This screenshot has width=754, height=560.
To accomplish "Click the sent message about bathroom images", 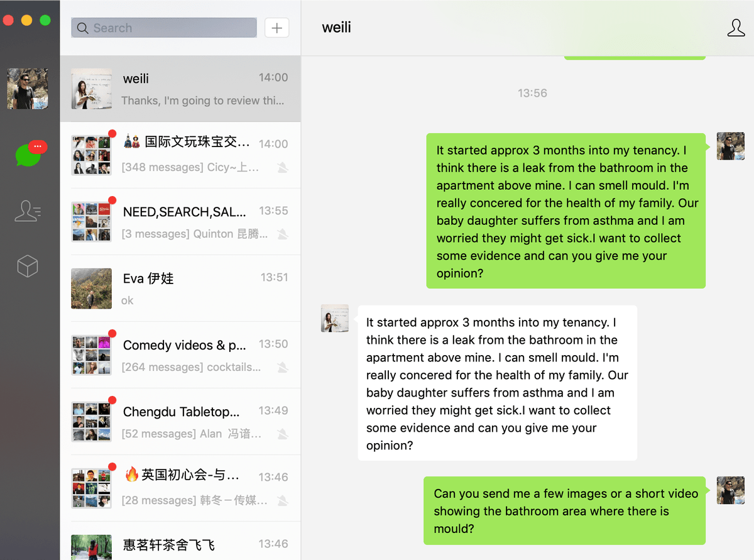I will [x=565, y=511].
